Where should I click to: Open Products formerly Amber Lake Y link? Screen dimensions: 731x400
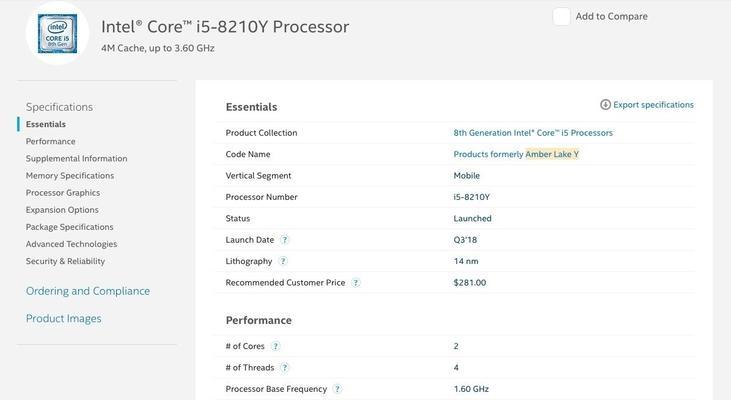click(x=516, y=154)
